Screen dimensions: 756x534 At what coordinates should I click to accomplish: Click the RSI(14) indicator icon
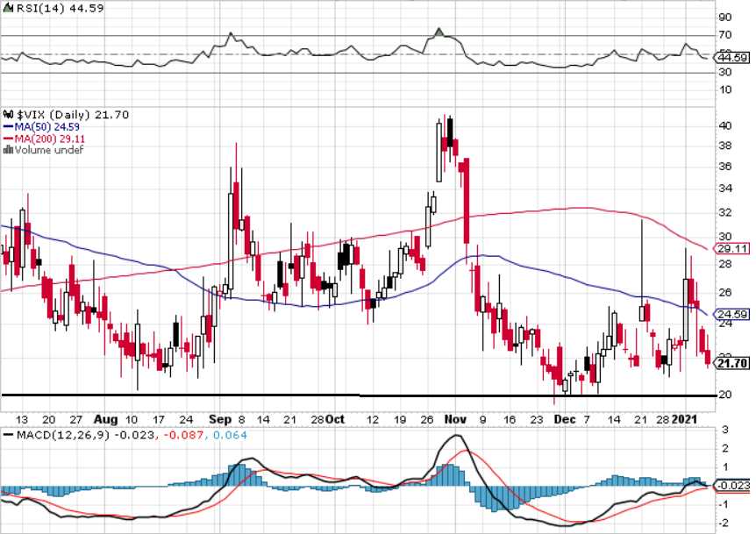[x=9, y=10]
